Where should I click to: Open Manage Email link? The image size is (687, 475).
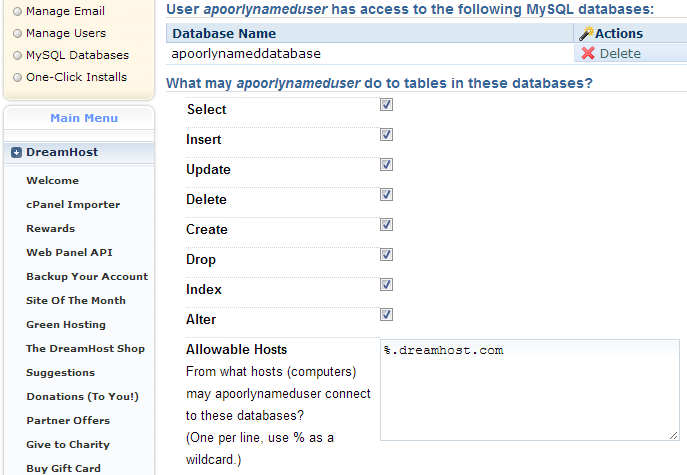point(65,11)
